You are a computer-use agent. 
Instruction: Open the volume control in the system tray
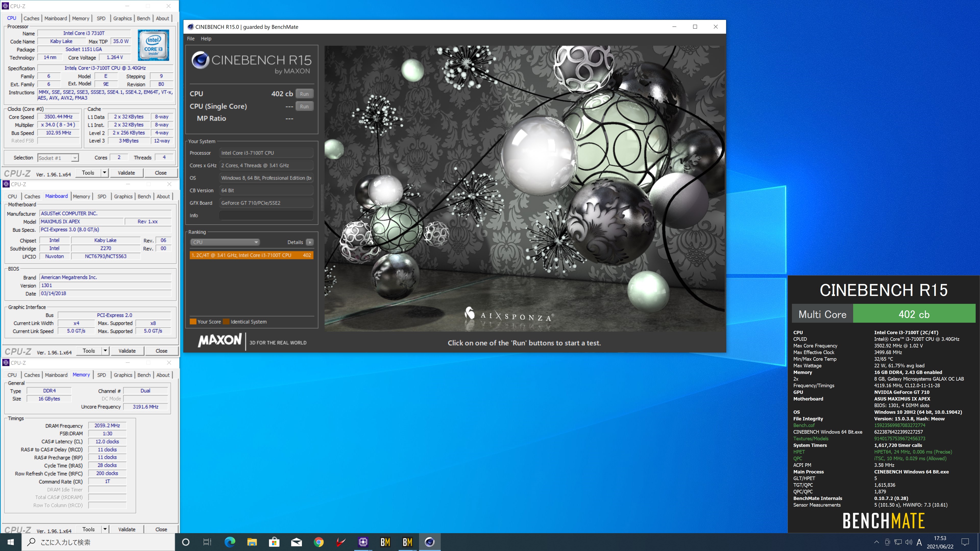[x=909, y=542]
